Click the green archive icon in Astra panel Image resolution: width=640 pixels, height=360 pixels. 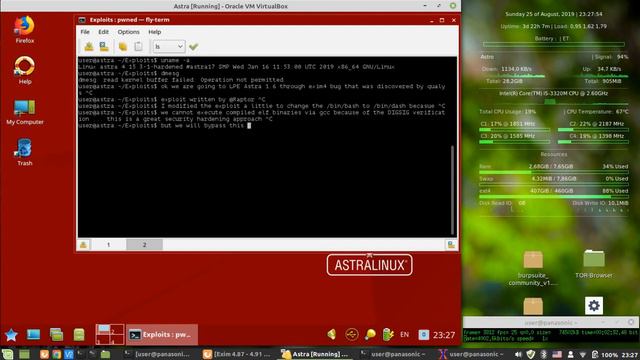tap(79, 335)
